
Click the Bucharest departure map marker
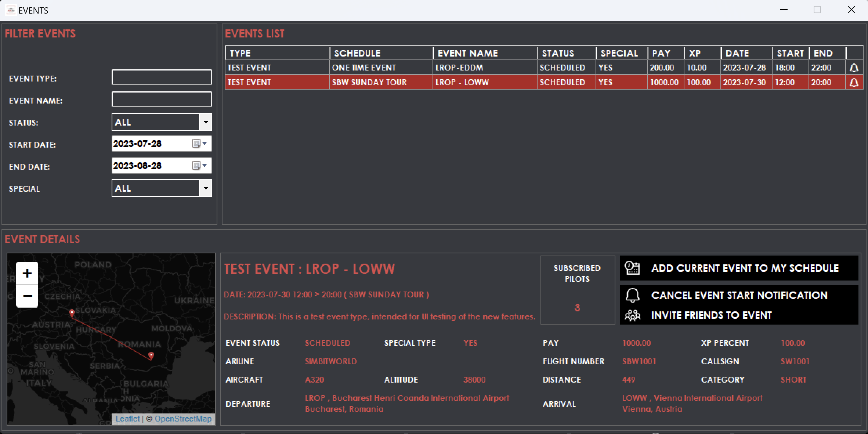151,355
